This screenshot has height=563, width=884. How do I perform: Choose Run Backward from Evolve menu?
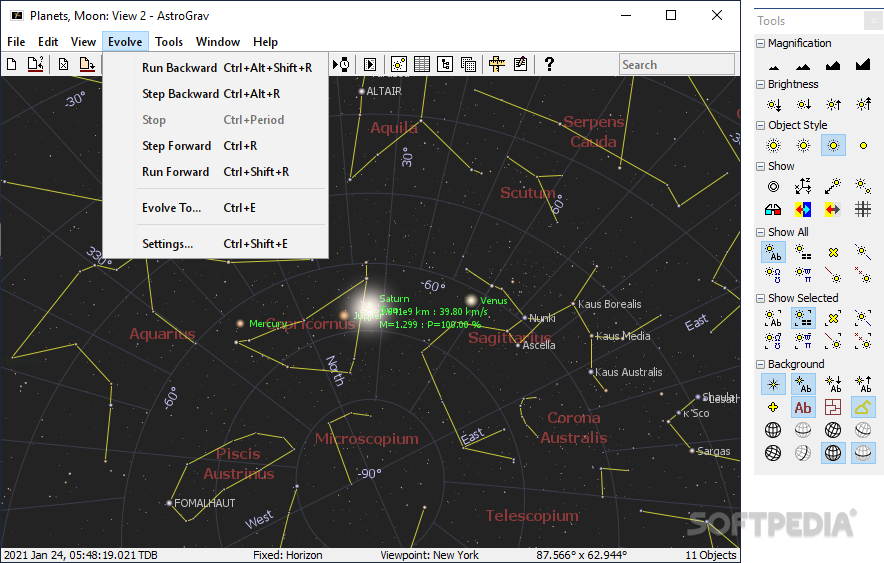click(215, 68)
